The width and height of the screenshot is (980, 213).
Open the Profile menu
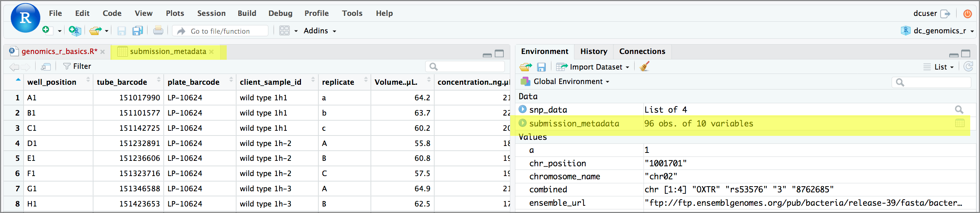click(316, 13)
